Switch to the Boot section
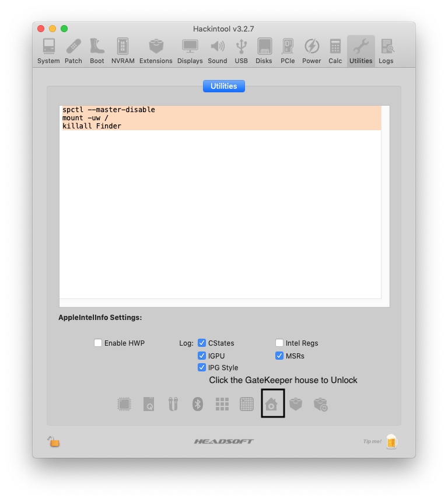 click(97, 51)
